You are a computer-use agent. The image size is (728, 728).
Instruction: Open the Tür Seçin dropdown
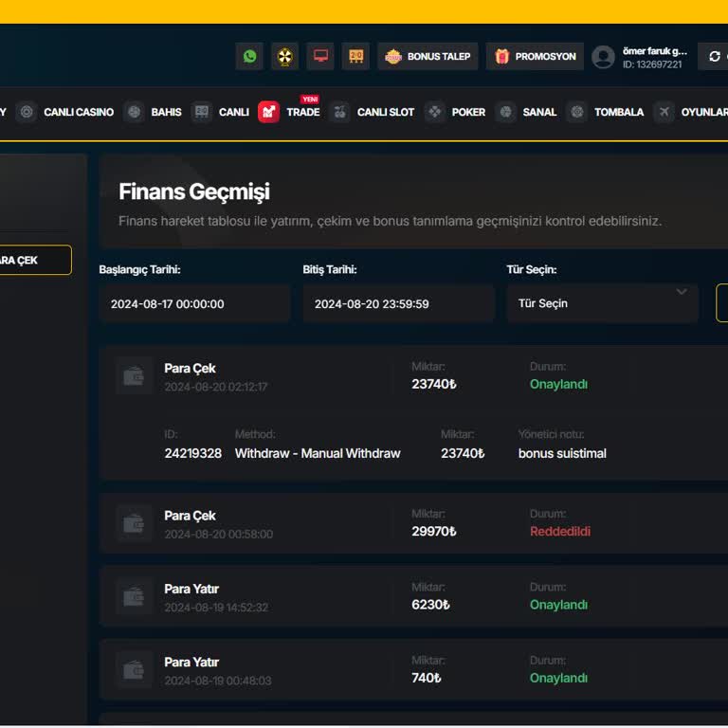point(603,303)
